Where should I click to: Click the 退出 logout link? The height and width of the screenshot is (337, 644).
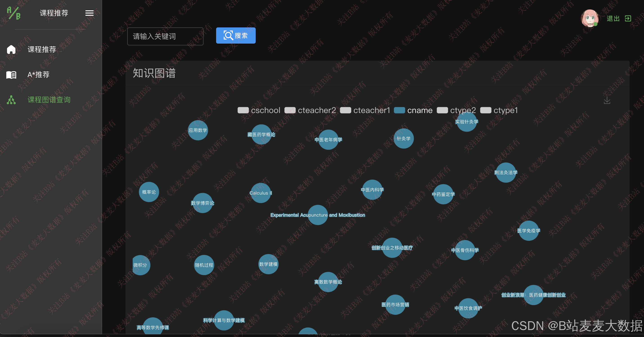(613, 18)
